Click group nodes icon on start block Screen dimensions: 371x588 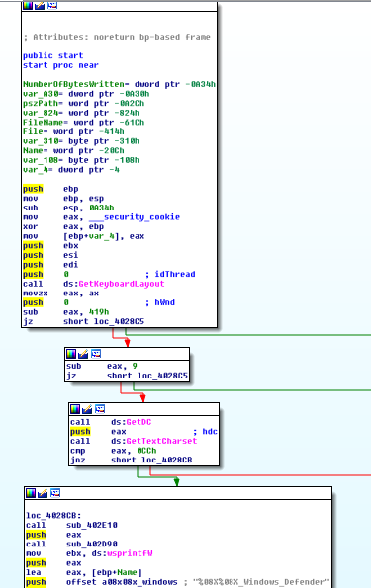(52, 5)
